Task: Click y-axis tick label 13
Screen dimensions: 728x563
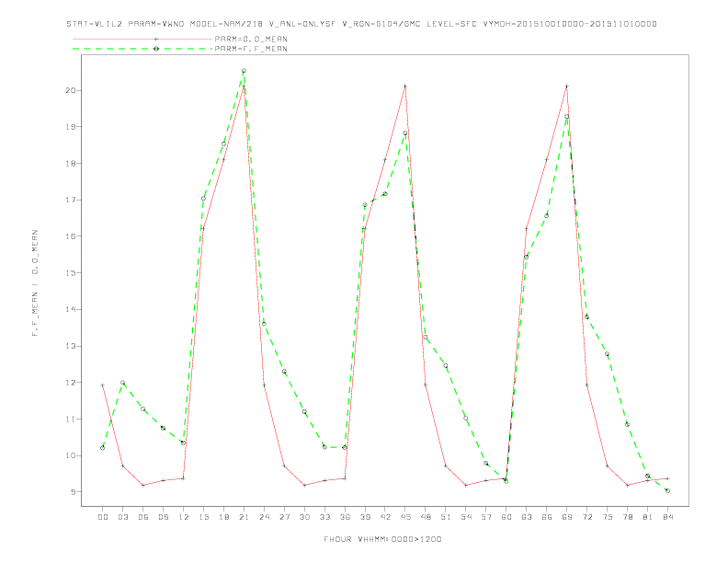Action: pos(71,346)
